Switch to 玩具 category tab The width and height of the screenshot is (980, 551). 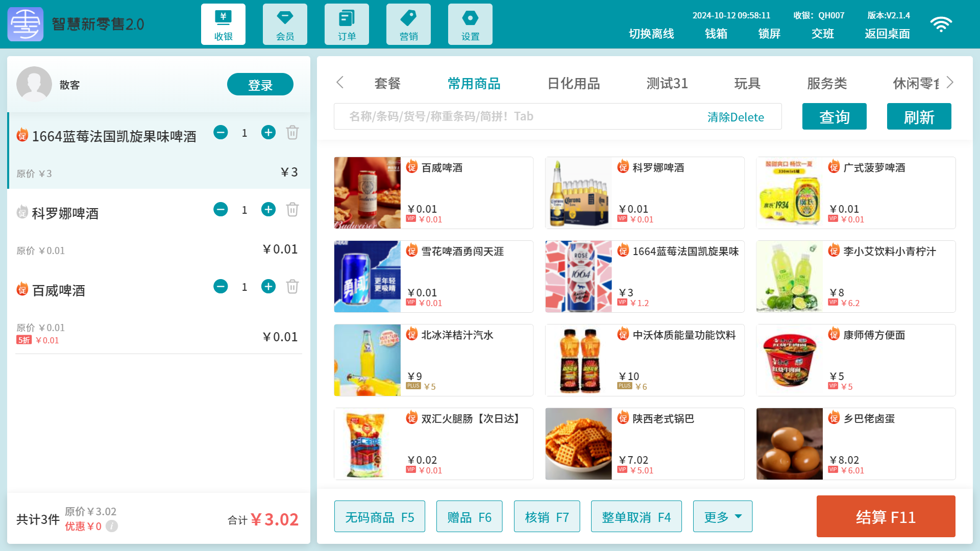[x=747, y=84]
